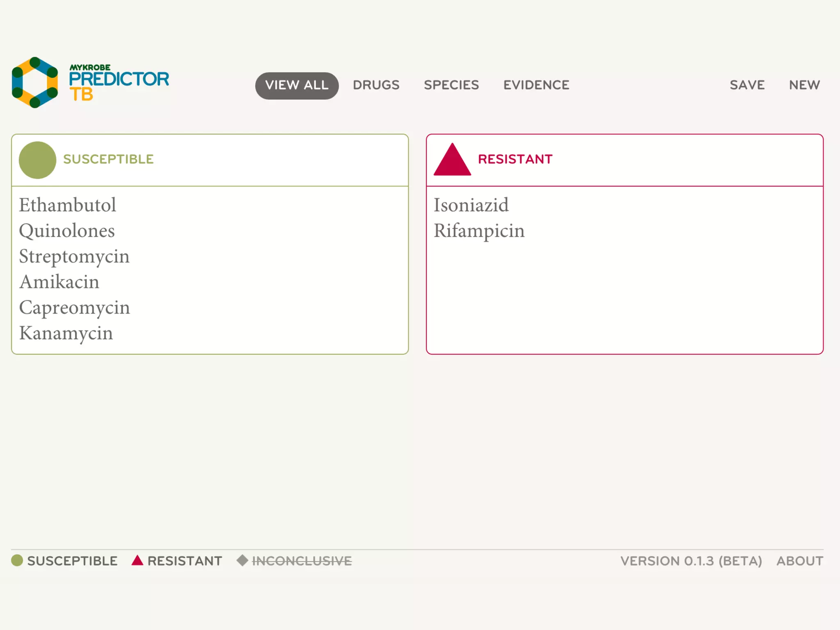Select Quinolones in the Susceptible list
Image resolution: width=840 pixels, height=630 pixels.
67,231
